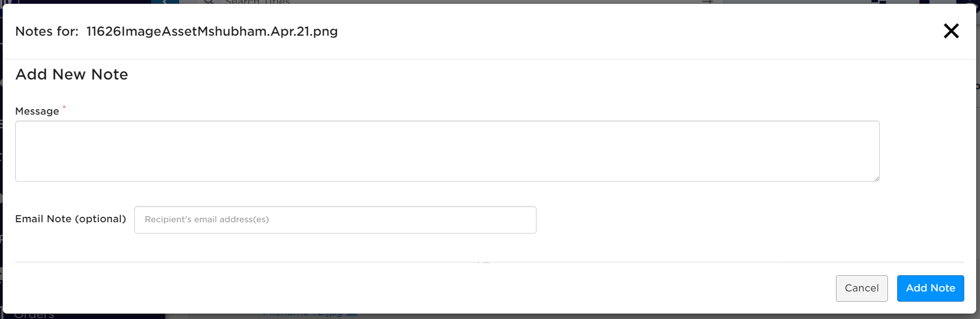Click the icon beside the bottom filename link
This screenshot has height=319, width=980.
pyautogui.click(x=352, y=314)
